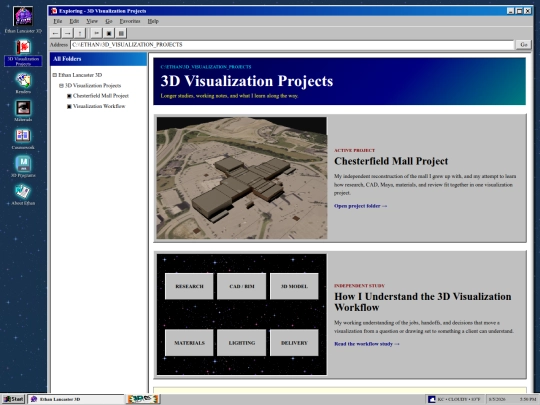Click the black square toolbar button

pos(109,33)
